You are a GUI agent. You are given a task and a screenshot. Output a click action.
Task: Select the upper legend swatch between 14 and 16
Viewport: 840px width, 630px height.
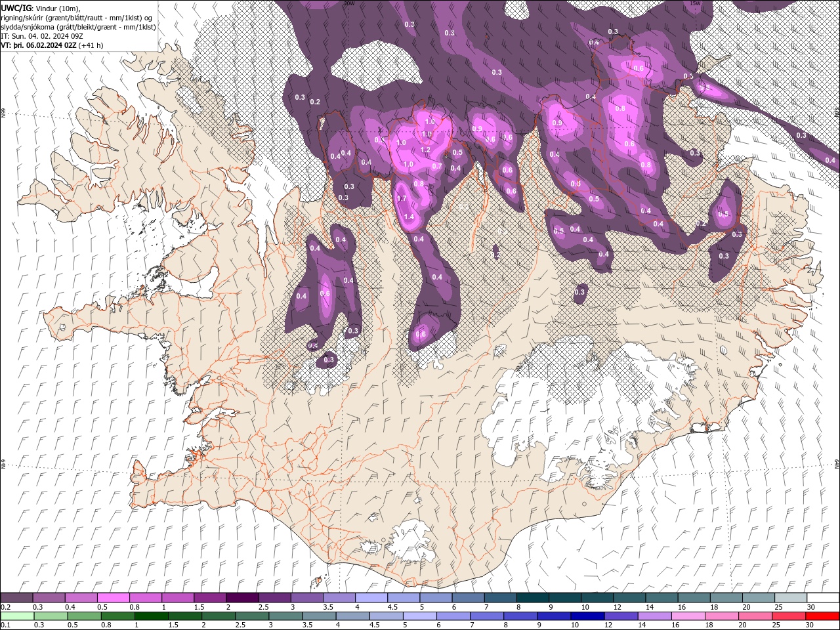[x=661, y=598]
